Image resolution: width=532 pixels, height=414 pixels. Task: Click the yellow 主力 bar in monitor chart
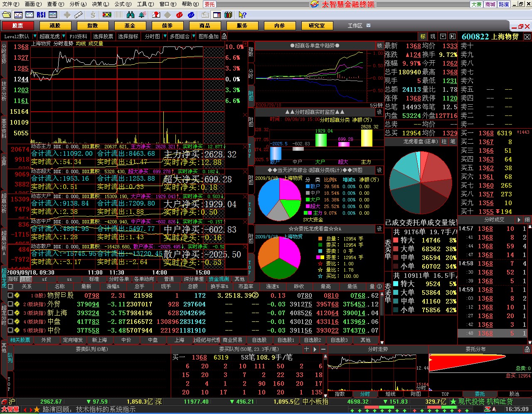point(367,138)
